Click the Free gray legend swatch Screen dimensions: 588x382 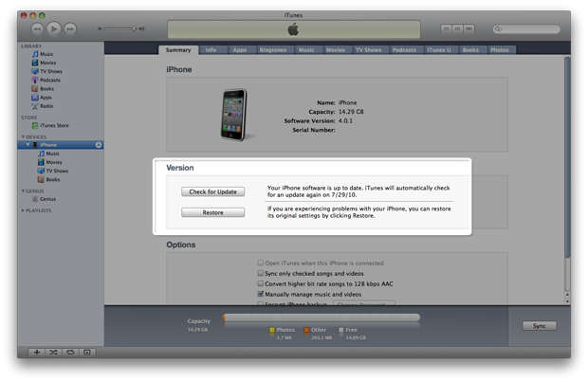tap(341, 330)
